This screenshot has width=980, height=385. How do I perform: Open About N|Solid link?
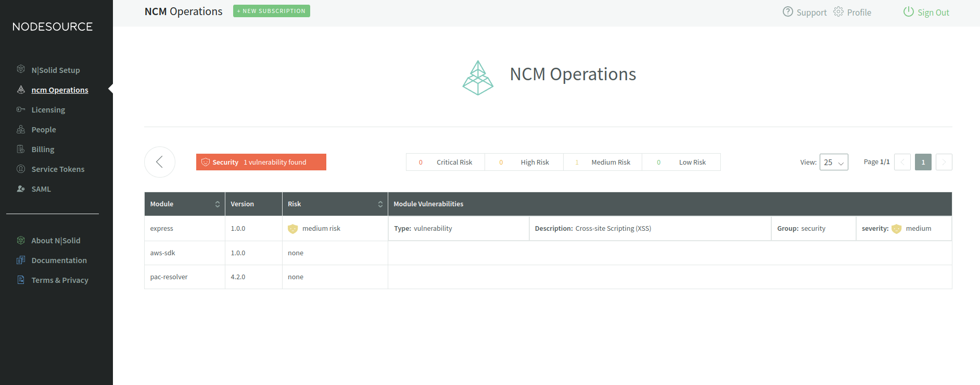click(56, 240)
